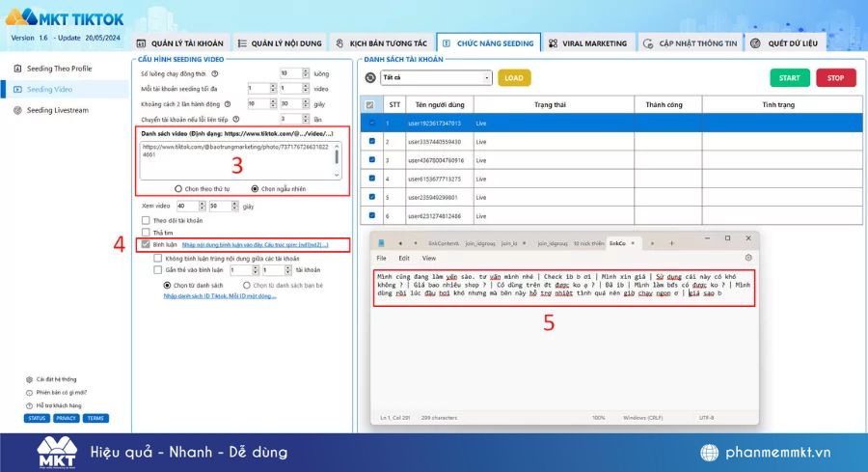Go to the Viral Marketing tab
This screenshot has width=868, height=472.
coord(587,43)
